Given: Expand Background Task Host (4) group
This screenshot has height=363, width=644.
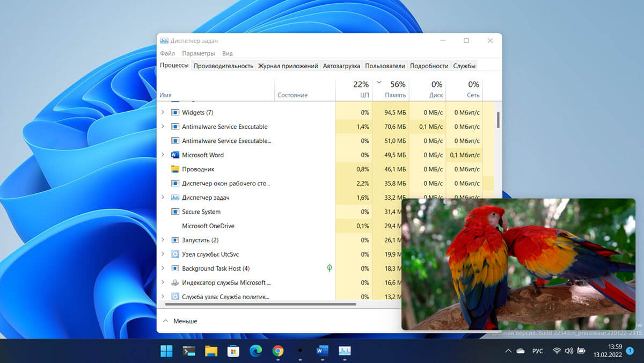Looking at the screenshot, I should (163, 268).
